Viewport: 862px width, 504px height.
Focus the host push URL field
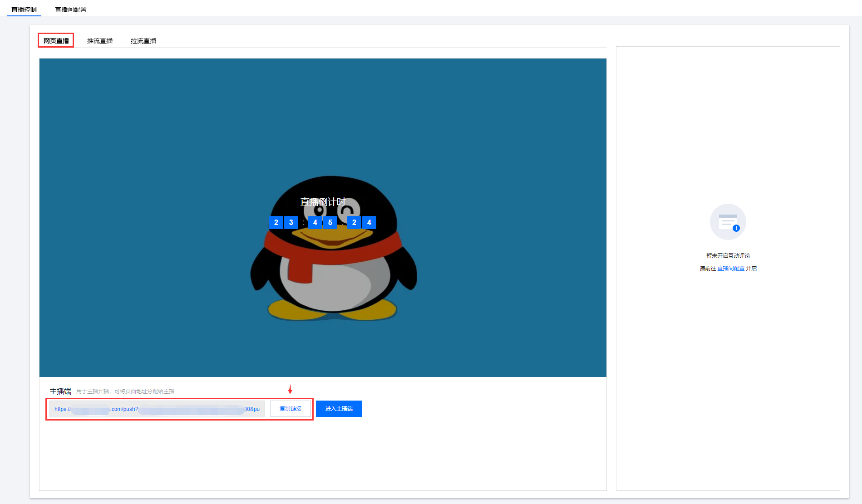pos(157,409)
